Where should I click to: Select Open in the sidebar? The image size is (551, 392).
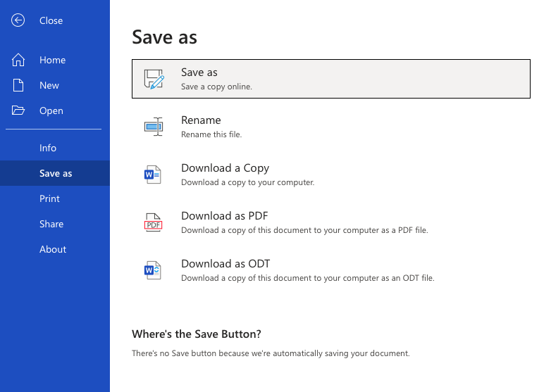point(51,111)
